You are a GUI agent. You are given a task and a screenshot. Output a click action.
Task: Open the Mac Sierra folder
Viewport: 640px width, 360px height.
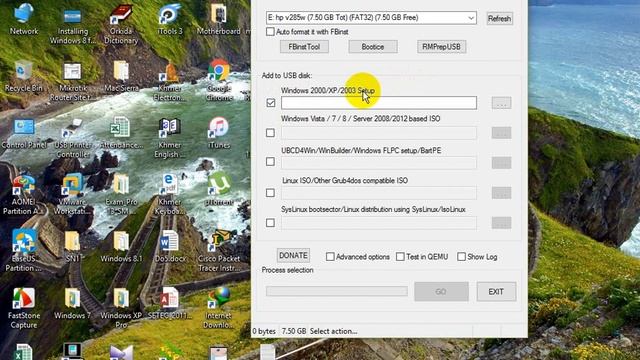click(121, 76)
